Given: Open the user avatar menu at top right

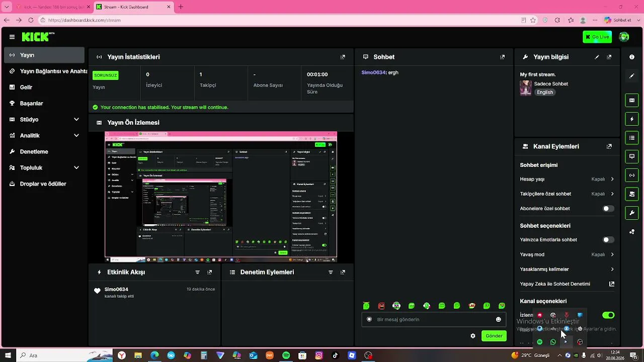Looking at the screenshot, I should [624, 37].
